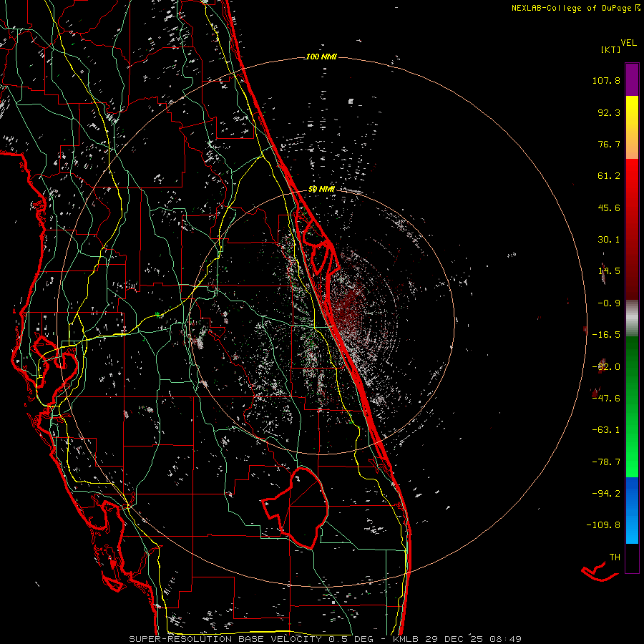Select the purple segment of the velocity scale
644x644 pixels.
[x=632, y=79]
